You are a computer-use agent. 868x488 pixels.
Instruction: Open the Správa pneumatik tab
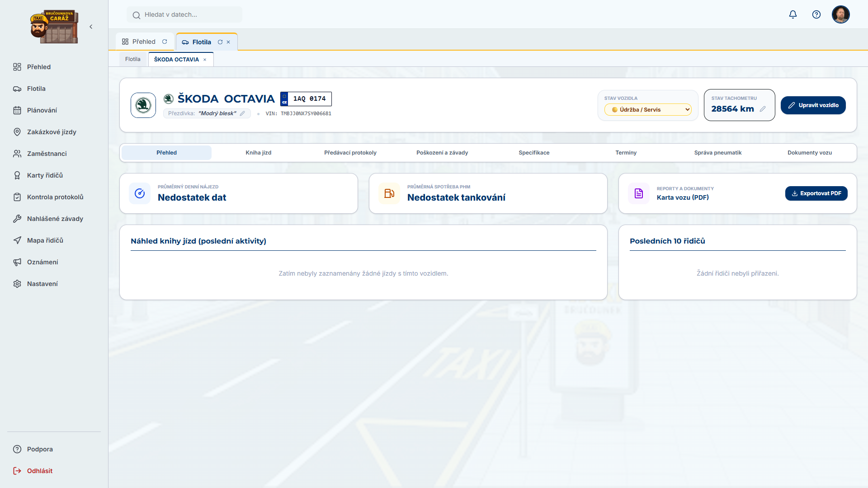click(x=718, y=153)
